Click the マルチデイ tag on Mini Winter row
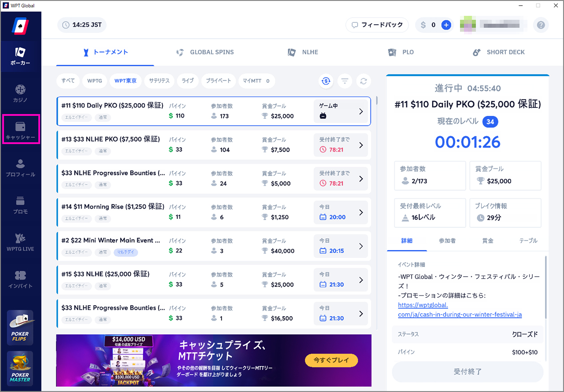The image size is (564, 392). click(126, 252)
